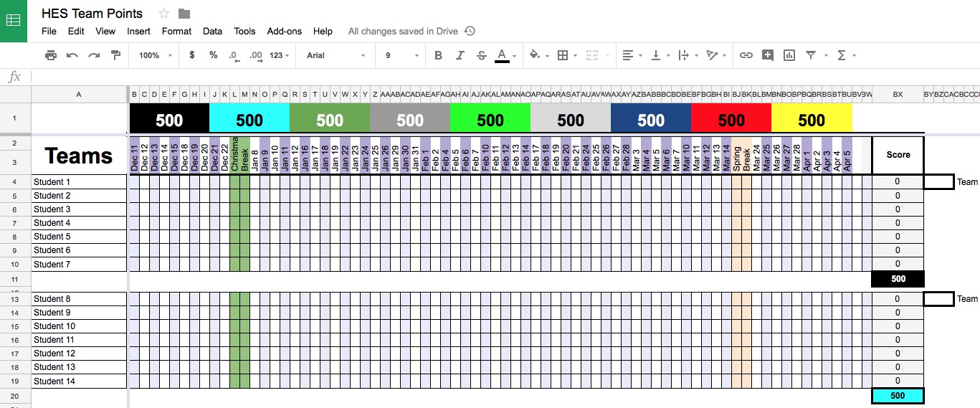Select column A header
The height and width of the screenshot is (408, 980).
coord(79,94)
